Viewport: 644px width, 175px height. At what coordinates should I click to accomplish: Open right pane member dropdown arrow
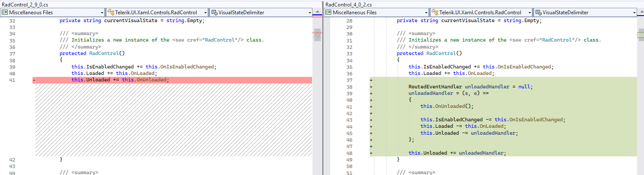[x=634, y=13]
